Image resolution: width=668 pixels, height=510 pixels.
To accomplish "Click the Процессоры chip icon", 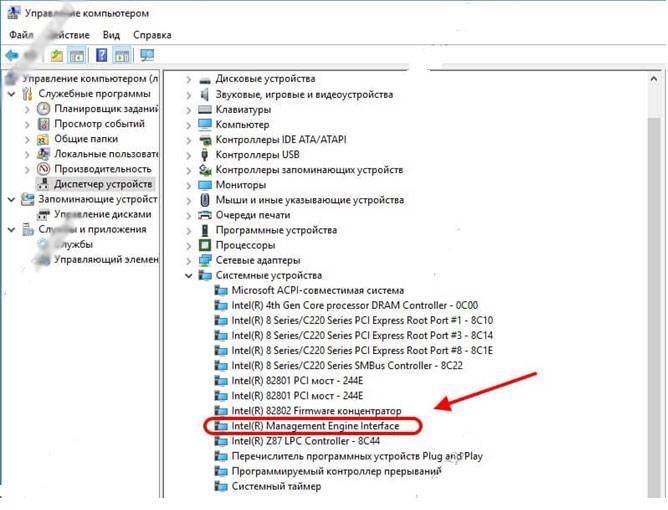I will 205,245.
